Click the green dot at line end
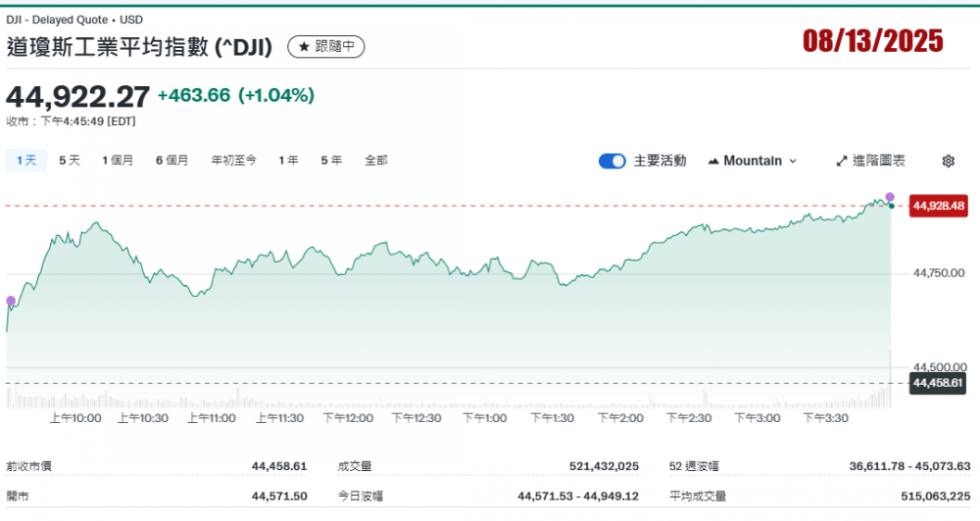Viewport: 980px width, 521px height. point(891,206)
